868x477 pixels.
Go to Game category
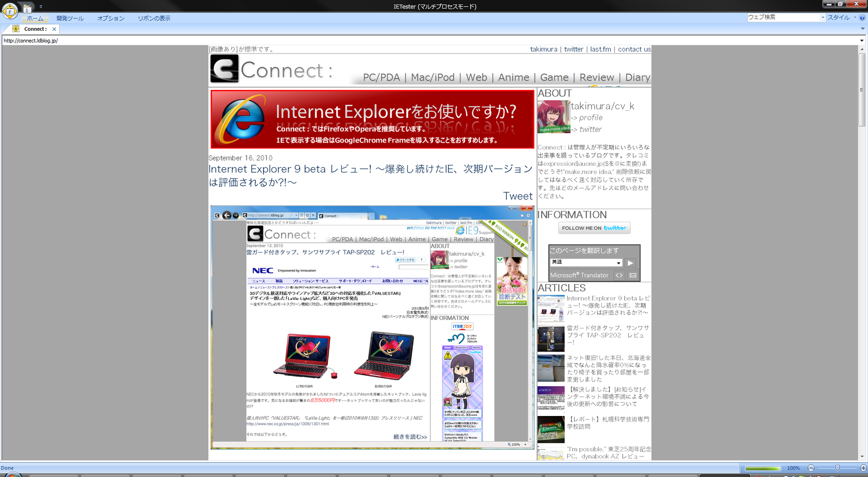pos(554,77)
